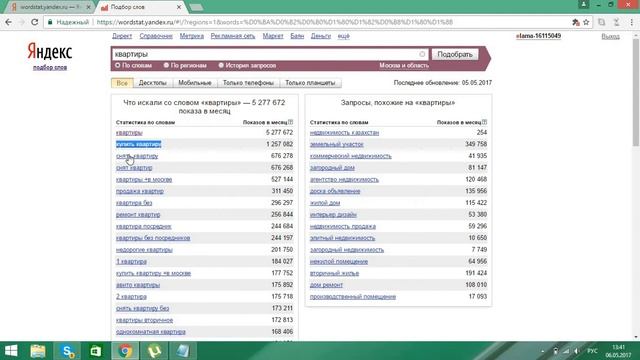Open the вторичное жилье similar query
640x360 pixels.
pyautogui.click(x=334, y=273)
